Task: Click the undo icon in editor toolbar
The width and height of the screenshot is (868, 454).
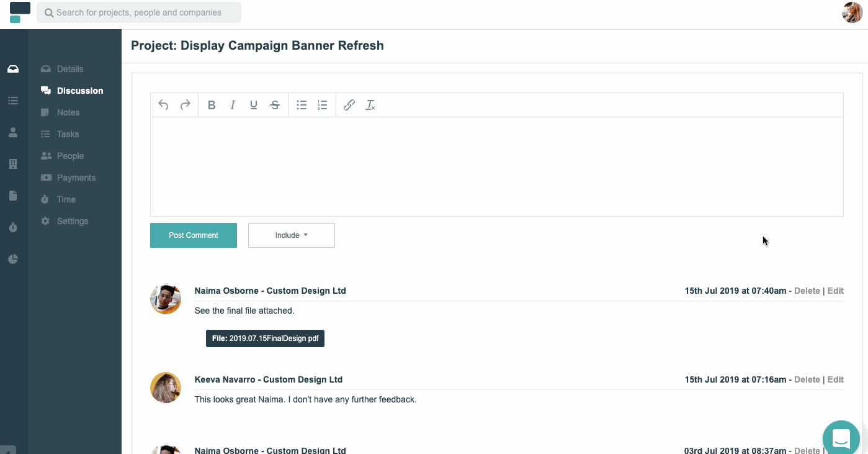Action: tap(164, 105)
